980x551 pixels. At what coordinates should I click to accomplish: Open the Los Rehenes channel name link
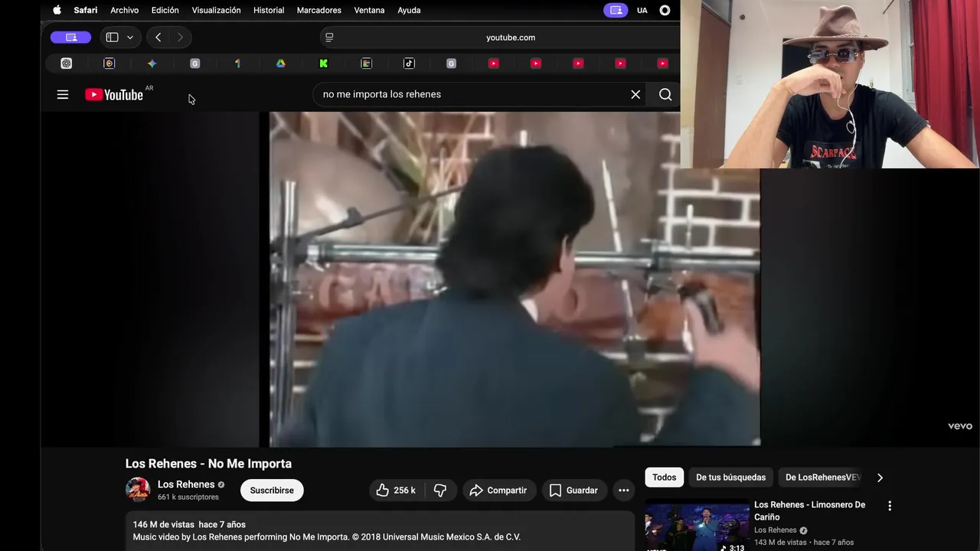[186, 484]
